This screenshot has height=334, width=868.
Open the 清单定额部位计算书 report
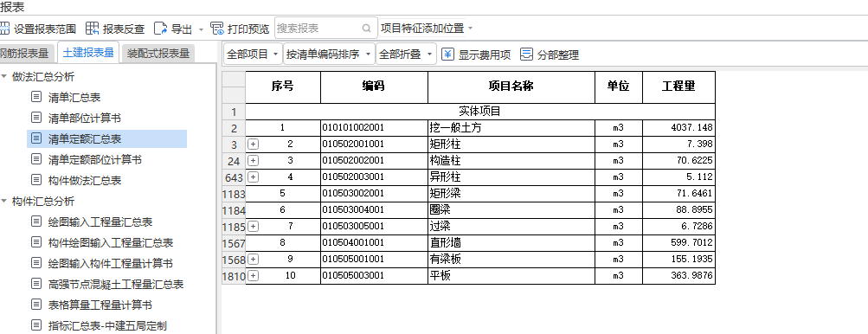tap(95, 159)
